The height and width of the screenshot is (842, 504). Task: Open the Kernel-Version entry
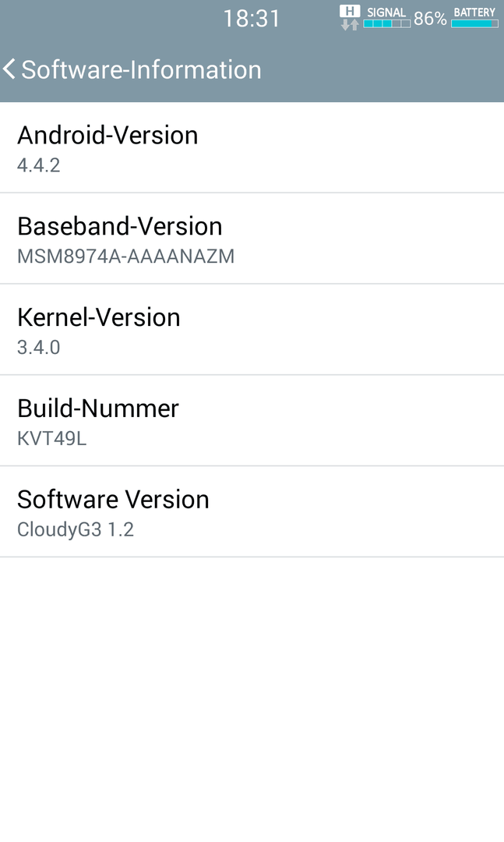tap(252, 330)
